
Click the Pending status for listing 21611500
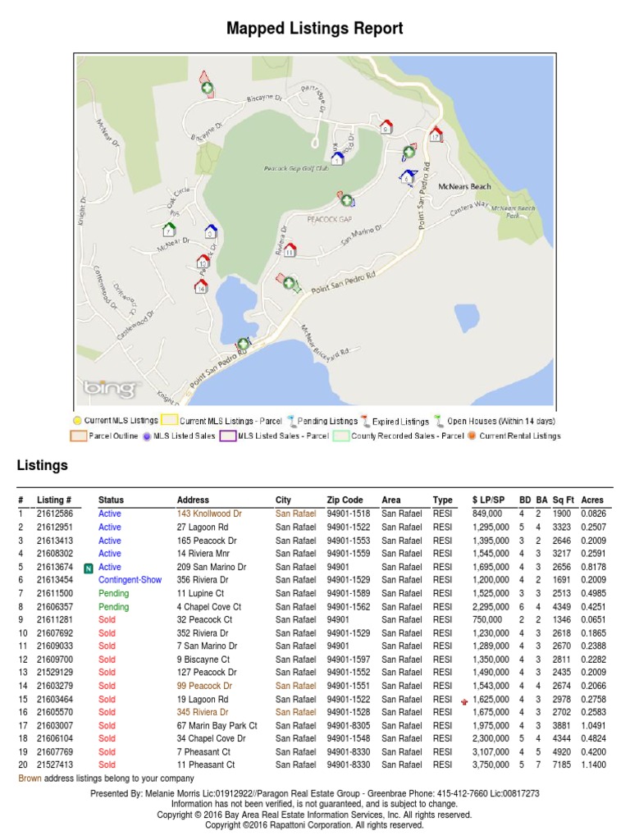point(113,593)
